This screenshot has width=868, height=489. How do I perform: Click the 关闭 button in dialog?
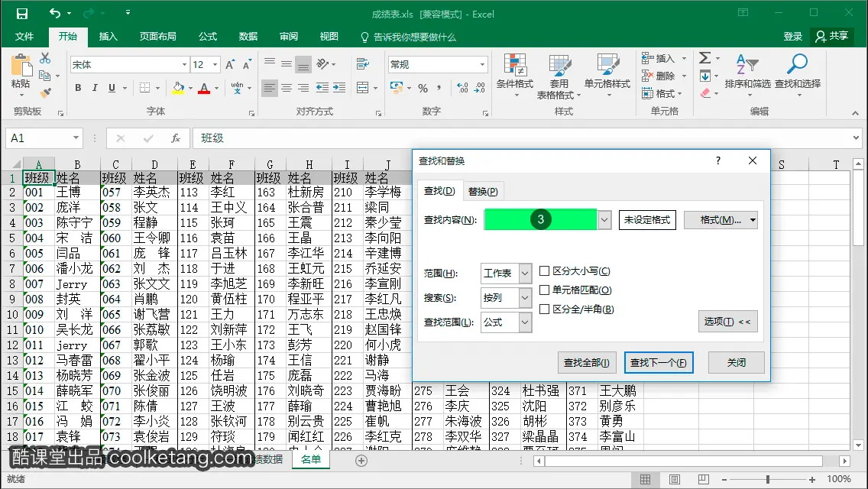[737, 363]
